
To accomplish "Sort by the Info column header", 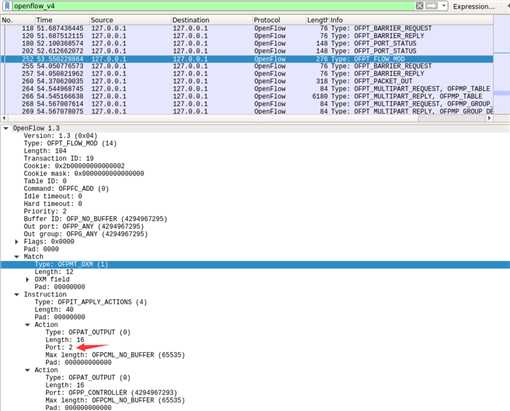I will [337, 20].
